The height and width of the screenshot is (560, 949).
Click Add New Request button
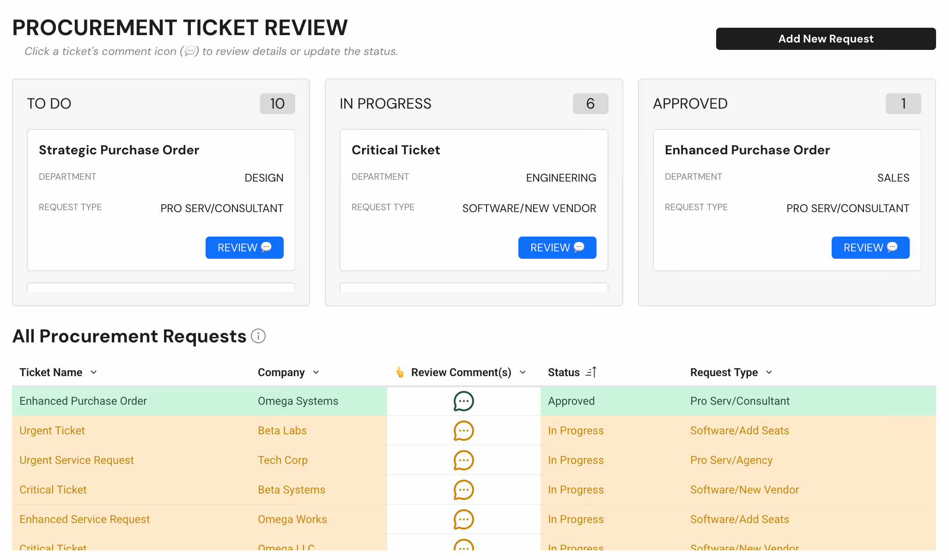pos(826,39)
